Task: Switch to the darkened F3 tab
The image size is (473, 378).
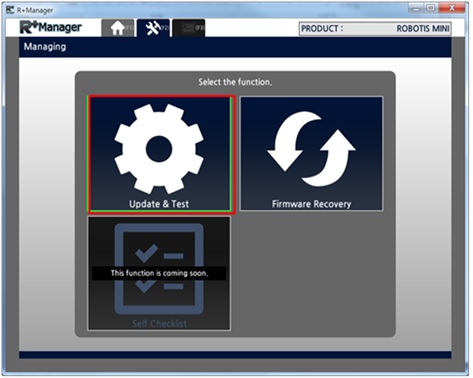Action: pos(189,28)
